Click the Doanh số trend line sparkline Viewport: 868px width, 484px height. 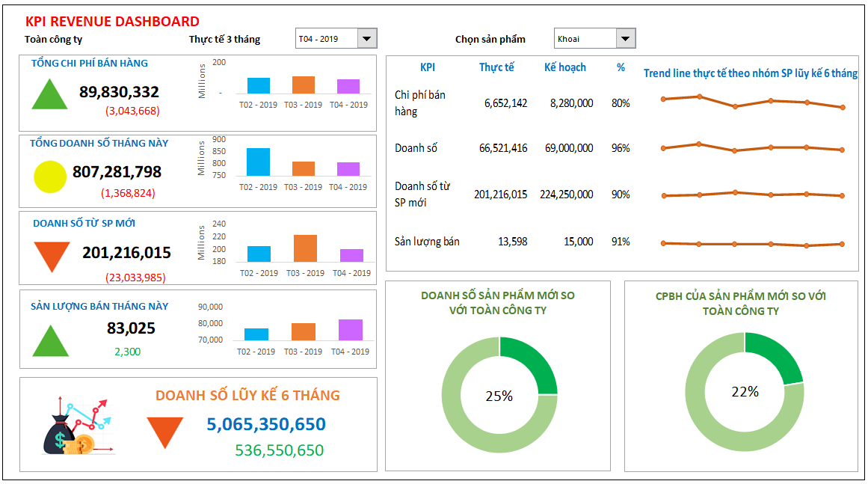752,148
